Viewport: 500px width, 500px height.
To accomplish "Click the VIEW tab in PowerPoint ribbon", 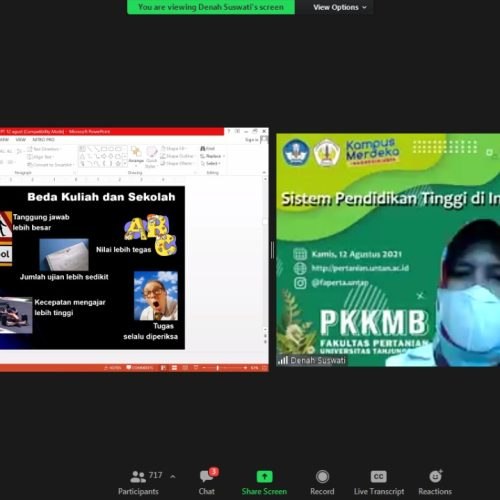I will click(20, 140).
